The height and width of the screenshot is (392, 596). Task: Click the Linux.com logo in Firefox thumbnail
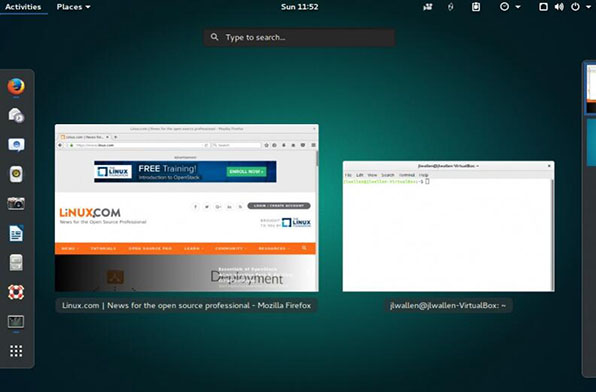(x=90, y=213)
